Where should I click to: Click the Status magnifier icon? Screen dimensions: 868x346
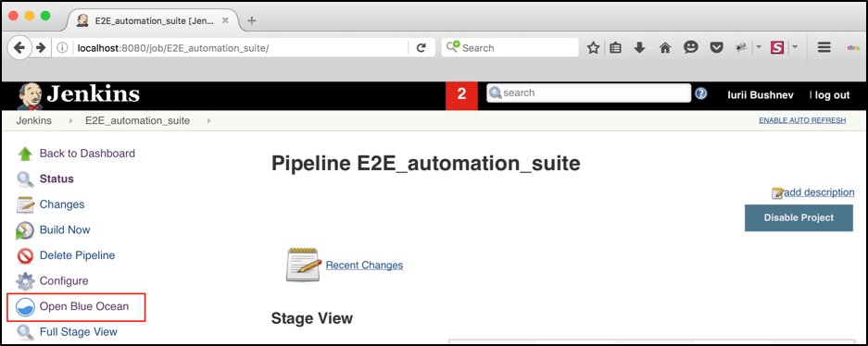25,179
